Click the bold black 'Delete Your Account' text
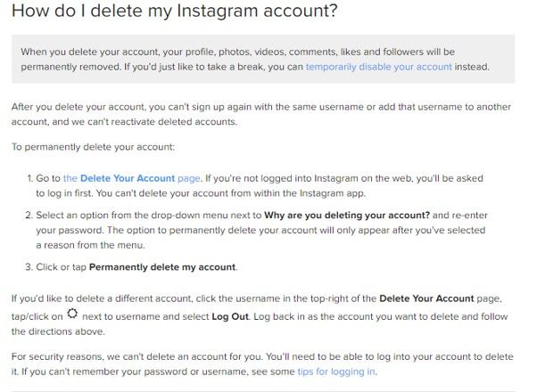537x392 pixels. 426,298
